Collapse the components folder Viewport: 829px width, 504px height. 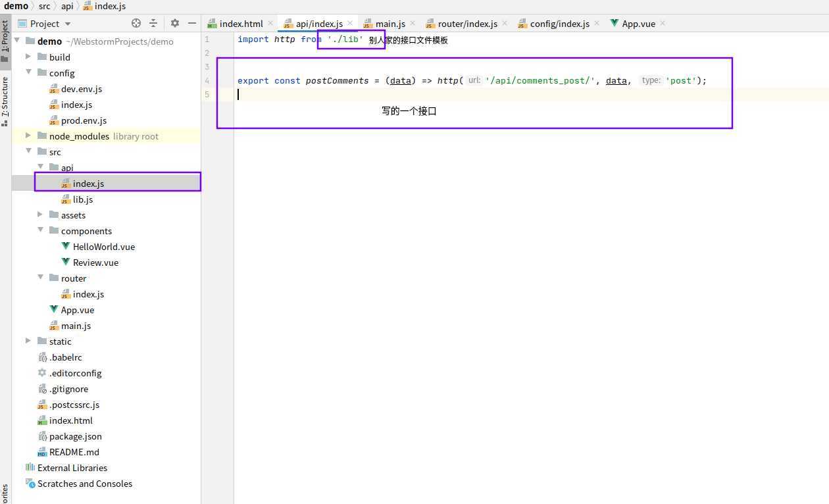[40, 230]
